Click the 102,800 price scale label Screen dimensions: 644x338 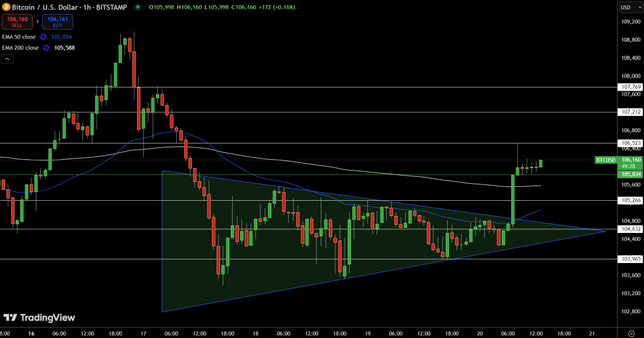coord(631,312)
